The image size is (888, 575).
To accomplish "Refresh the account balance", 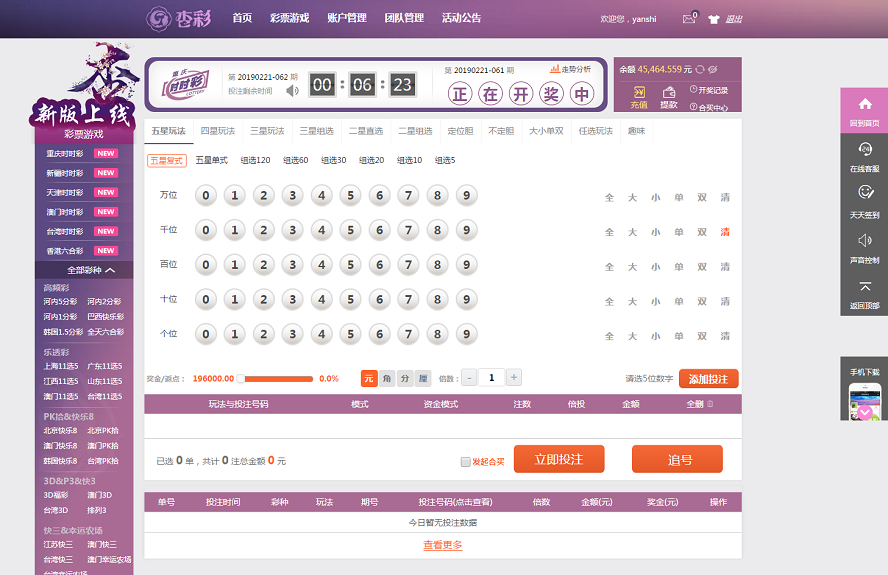I will click(700, 69).
